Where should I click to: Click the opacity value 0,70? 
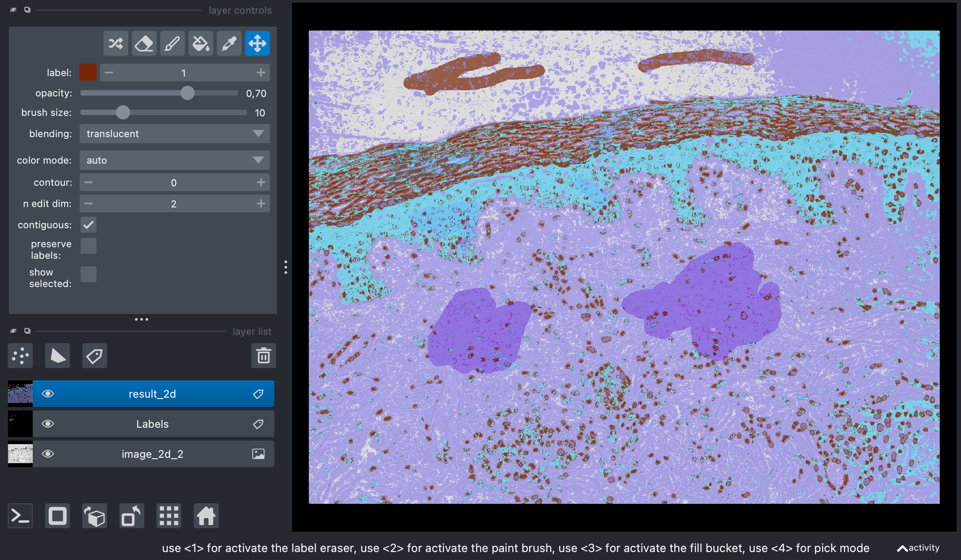coord(256,93)
